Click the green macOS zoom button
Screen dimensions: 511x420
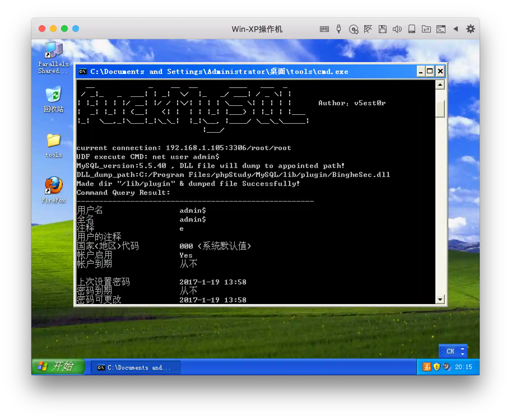(x=64, y=29)
